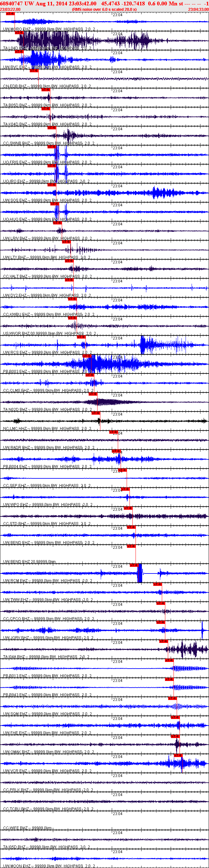Select the CC VALT BHZ station label
209x868 pixels.
(x=47, y=277)
